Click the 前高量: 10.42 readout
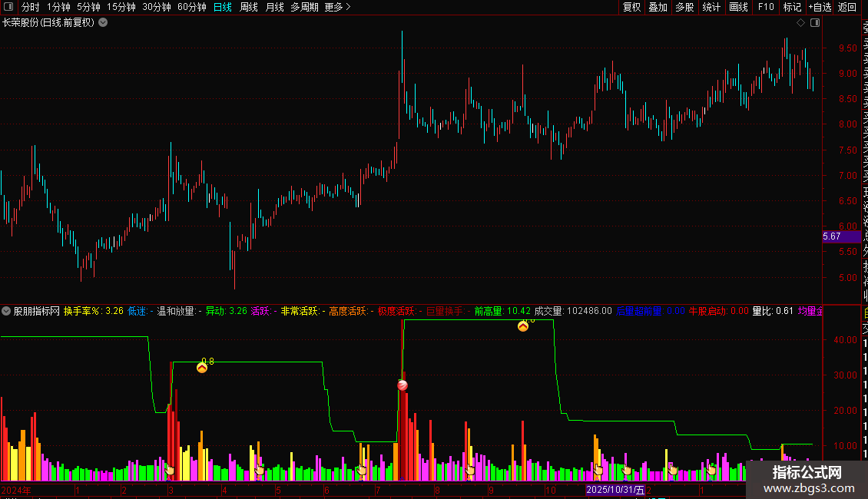868x499 pixels. point(502,311)
